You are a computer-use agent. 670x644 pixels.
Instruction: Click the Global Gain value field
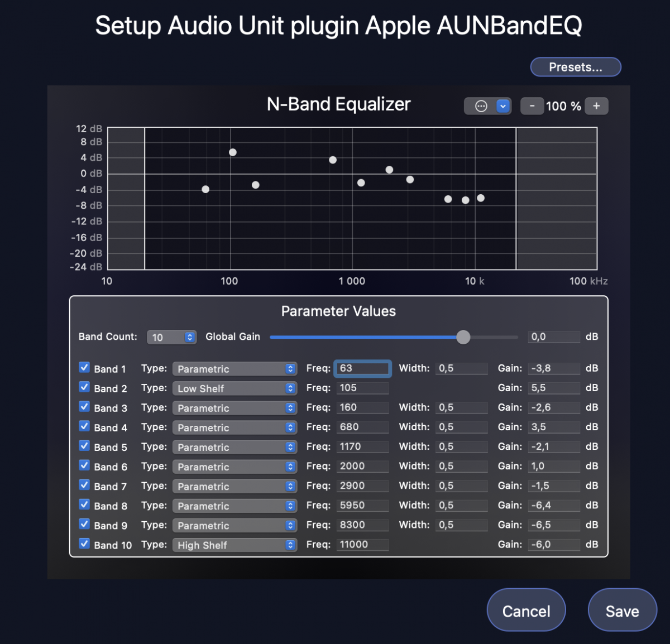point(554,337)
